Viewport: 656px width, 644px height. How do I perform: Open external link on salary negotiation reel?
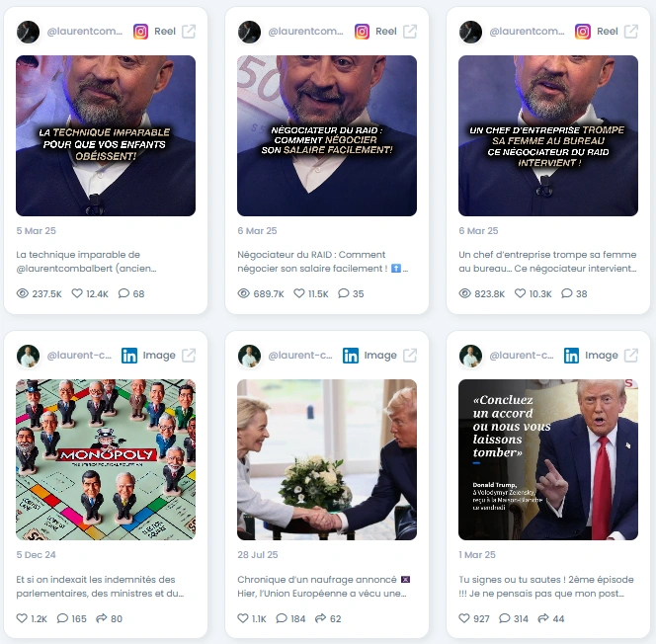(x=410, y=32)
